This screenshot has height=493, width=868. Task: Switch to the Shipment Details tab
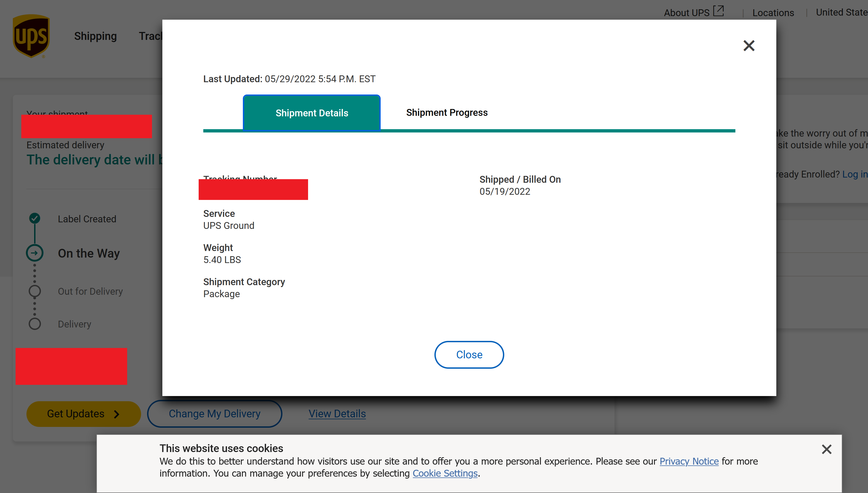click(x=312, y=113)
